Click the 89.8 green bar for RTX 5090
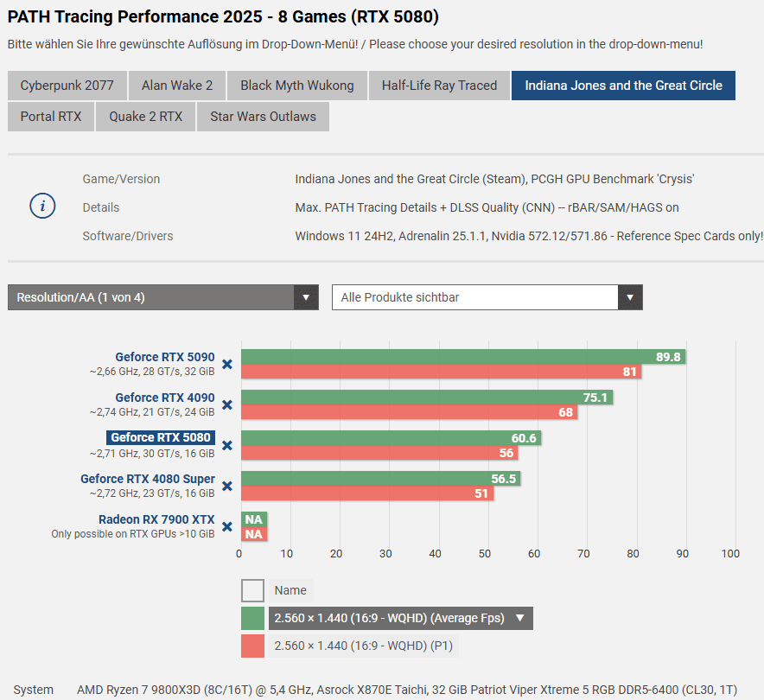 click(463, 357)
